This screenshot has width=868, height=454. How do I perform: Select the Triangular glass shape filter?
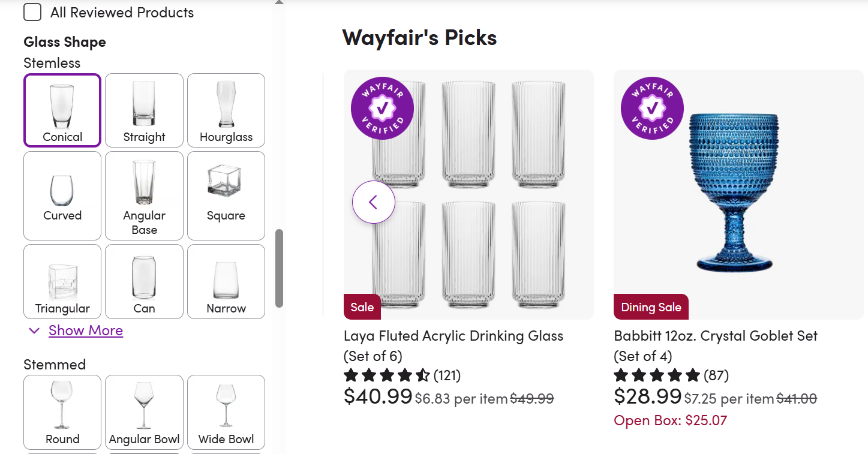pyautogui.click(x=62, y=281)
